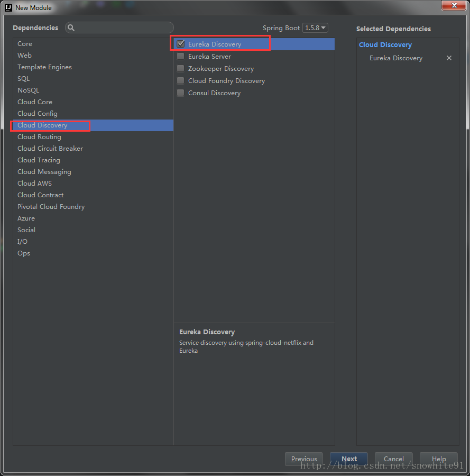This screenshot has height=476, width=470.
Task: Choose the SQL category
Action: point(93,79)
